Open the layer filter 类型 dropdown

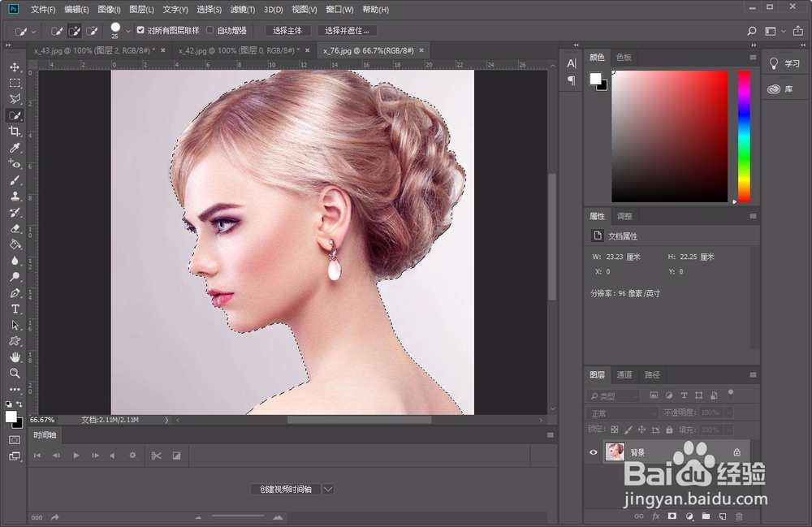(x=613, y=396)
